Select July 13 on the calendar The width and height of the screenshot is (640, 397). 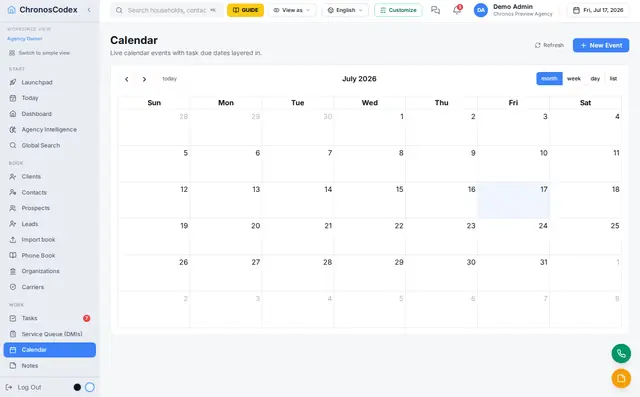(226, 200)
